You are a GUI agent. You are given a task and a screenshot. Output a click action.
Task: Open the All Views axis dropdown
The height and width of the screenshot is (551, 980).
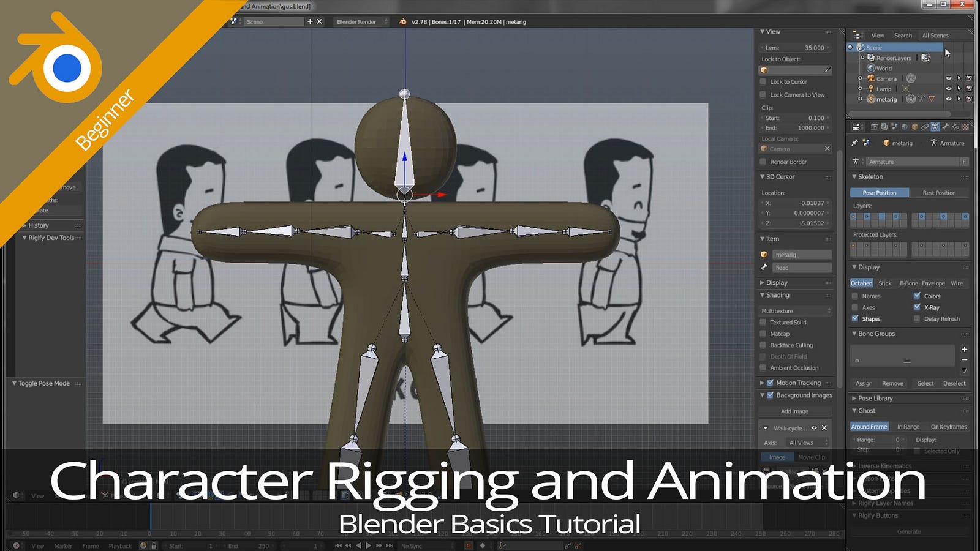807,443
